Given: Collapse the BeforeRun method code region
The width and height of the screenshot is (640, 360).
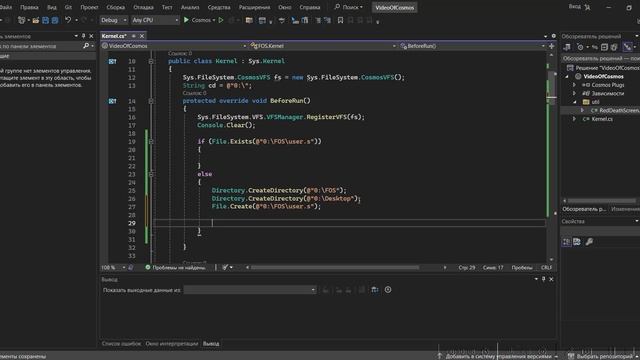Looking at the screenshot, I should point(151,101).
